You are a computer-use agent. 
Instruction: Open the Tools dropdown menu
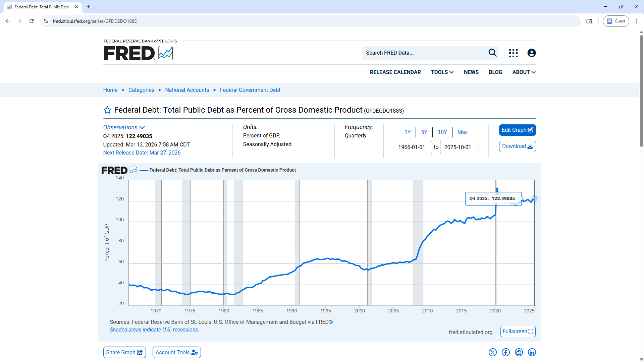[x=442, y=72]
